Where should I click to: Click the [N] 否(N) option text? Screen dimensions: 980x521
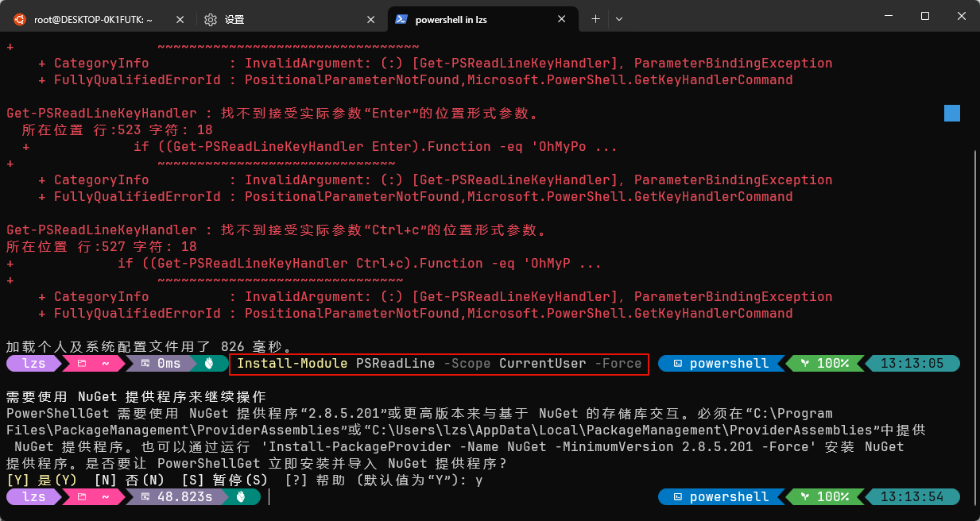(x=129, y=480)
